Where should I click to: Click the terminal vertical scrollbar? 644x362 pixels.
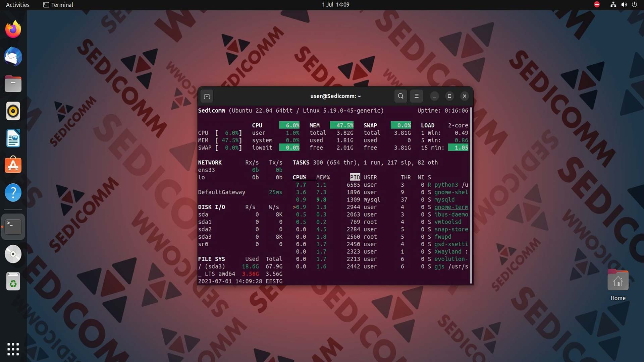471,195
